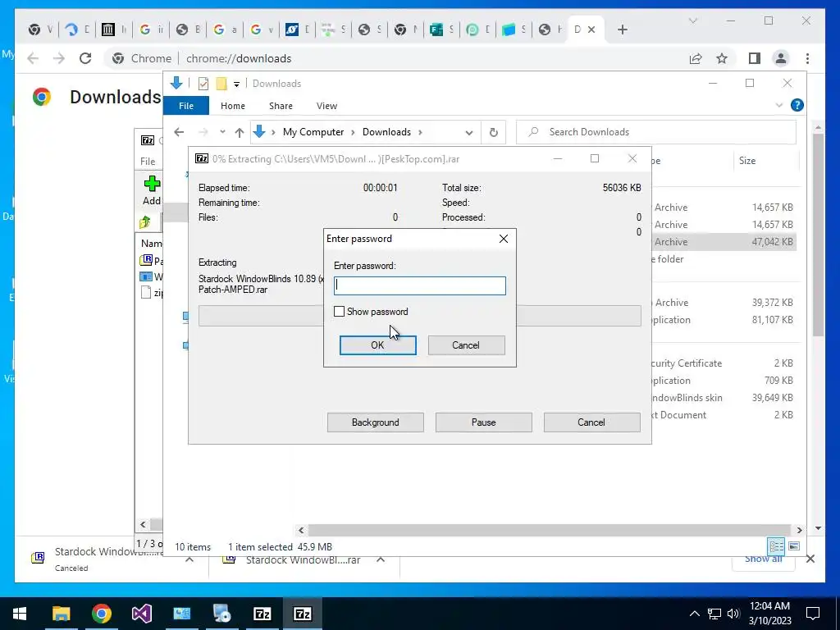Image resolution: width=840 pixels, height=630 pixels.
Task: Open the Windows Start menu
Action: [20, 614]
